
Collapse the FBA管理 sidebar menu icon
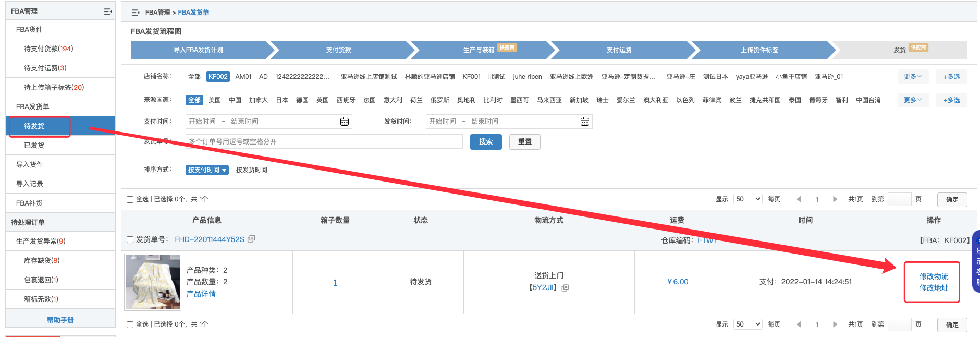[107, 11]
